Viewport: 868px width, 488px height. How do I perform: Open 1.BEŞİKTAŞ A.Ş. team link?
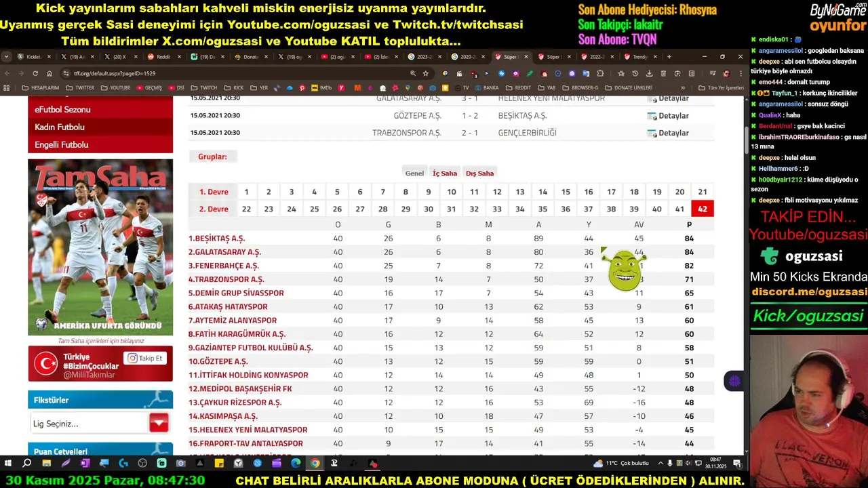[216, 239]
